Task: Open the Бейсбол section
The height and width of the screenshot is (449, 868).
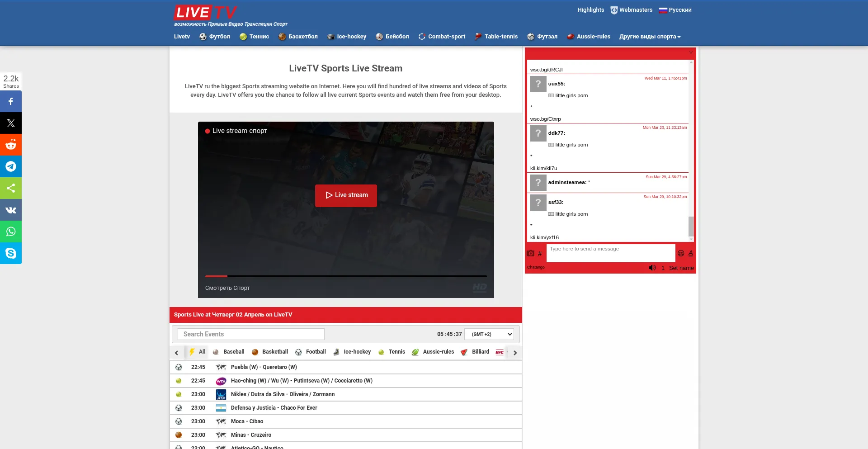Action: click(x=392, y=37)
